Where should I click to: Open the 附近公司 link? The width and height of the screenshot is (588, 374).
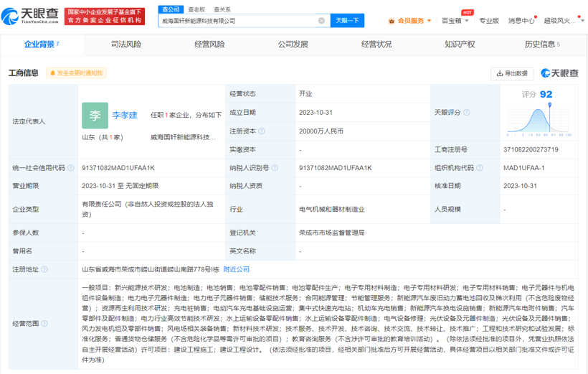[236, 270]
